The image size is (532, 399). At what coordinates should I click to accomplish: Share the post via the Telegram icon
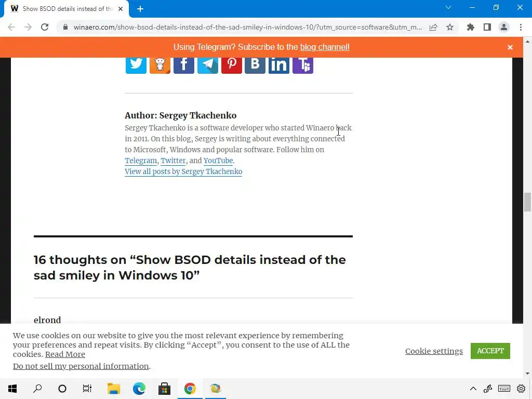pyautogui.click(x=208, y=64)
